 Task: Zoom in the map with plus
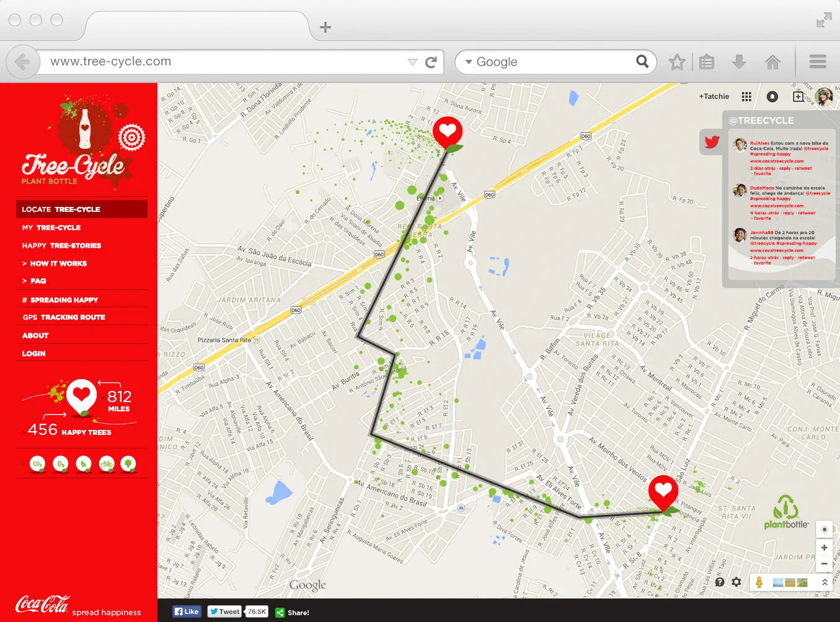pyautogui.click(x=824, y=548)
